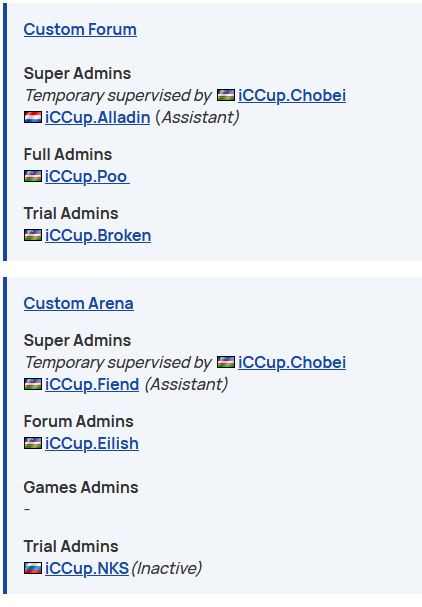
Task: Click the flag icon next to iCCup.Eilish
Action: click(33, 443)
